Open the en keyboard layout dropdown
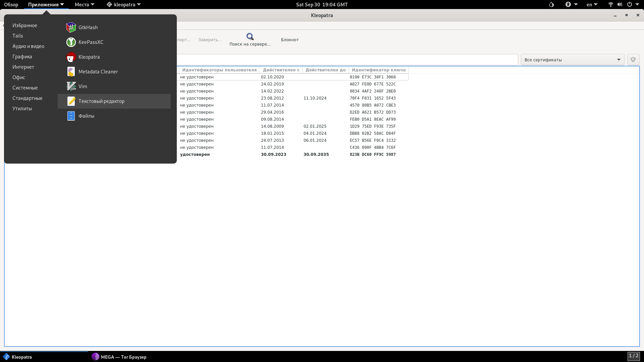This screenshot has height=362, width=644. (x=592, y=5)
